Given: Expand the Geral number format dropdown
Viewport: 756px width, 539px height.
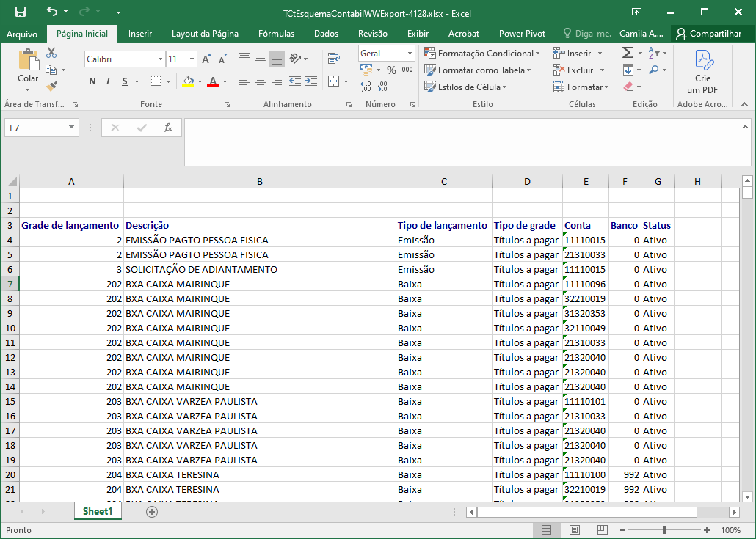Looking at the screenshot, I should [410, 54].
